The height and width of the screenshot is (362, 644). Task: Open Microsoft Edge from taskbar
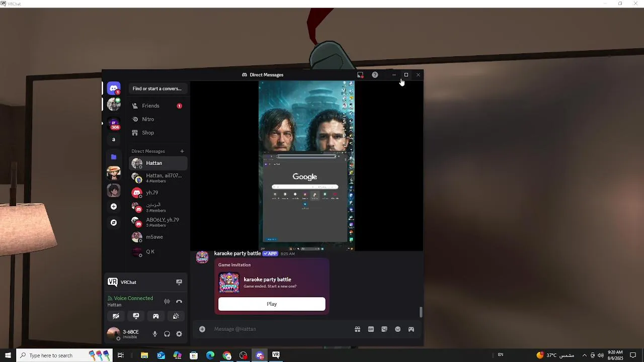210,355
